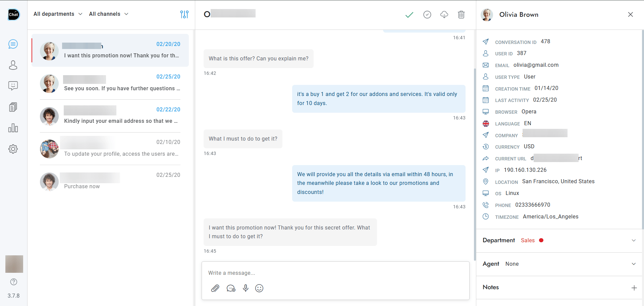Open the reports bar chart icon
This screenshot has height=306, width=644.
point(13,128)
